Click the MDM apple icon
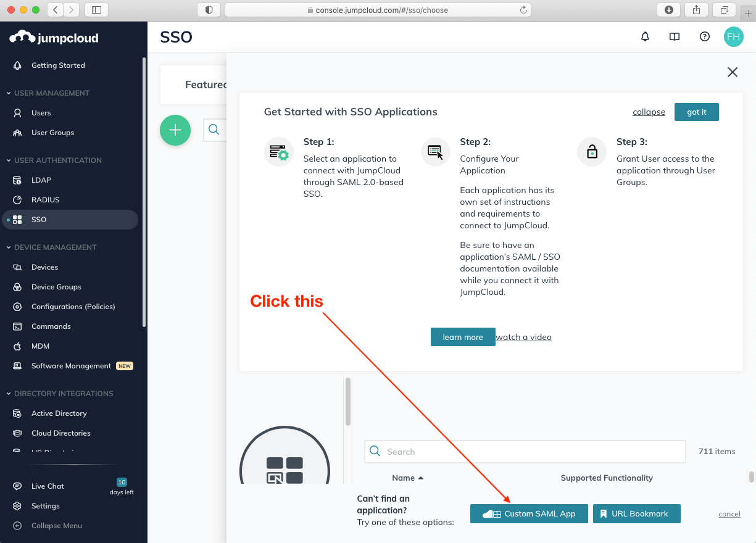Image resolution: width=756 pixels, height=543 pixels. (x=17, y=346)
